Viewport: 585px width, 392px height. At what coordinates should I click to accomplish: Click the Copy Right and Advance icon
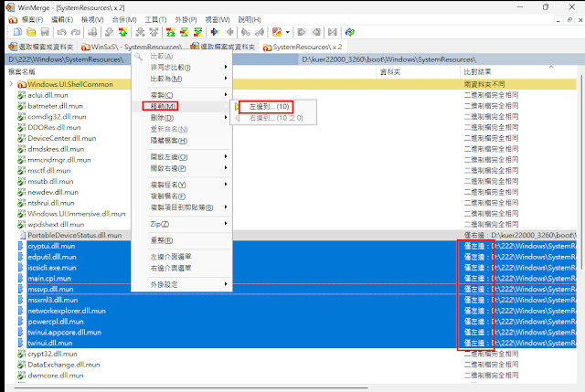246,33
